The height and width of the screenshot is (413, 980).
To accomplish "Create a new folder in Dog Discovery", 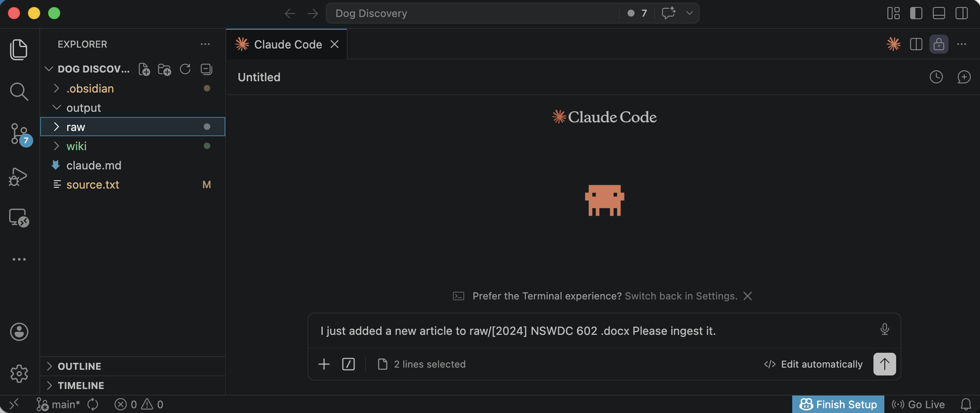I will [x=165, y=69].
